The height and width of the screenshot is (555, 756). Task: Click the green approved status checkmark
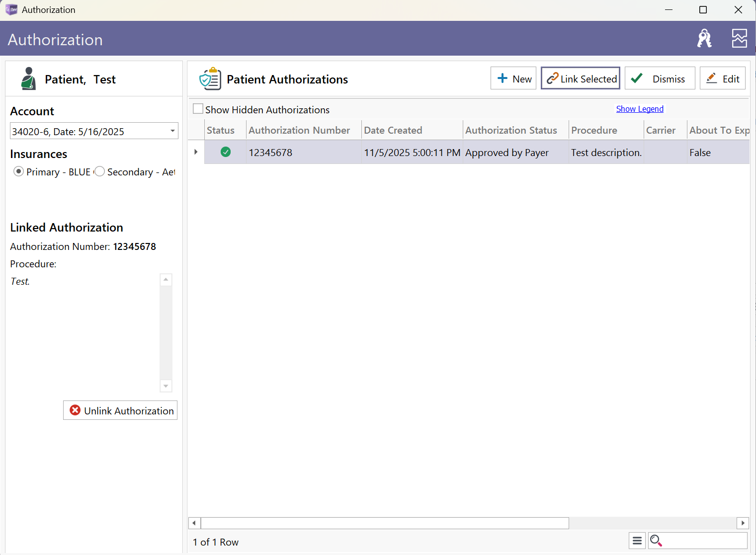coord(226,152)
